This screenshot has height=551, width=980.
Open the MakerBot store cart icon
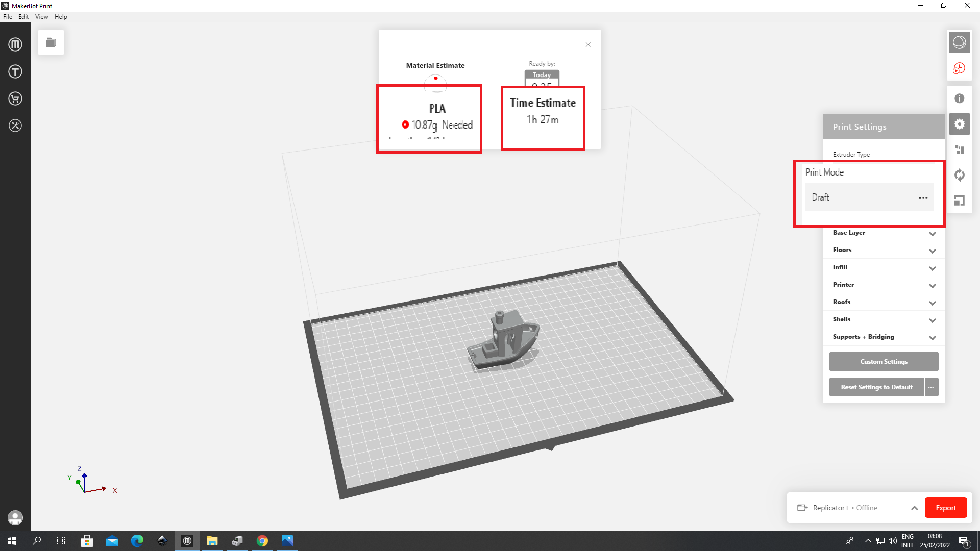(x=15, y=98)
